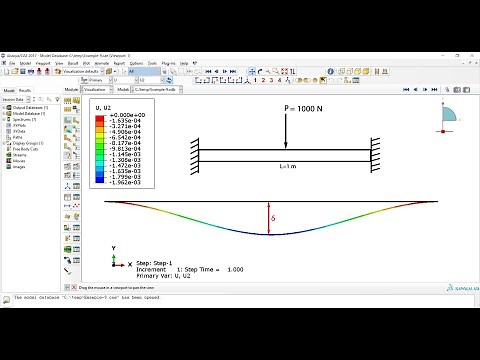Open the Query information icon
This screenshot has width=480, height=360.
pyautogui.click(x=330, y=71)
